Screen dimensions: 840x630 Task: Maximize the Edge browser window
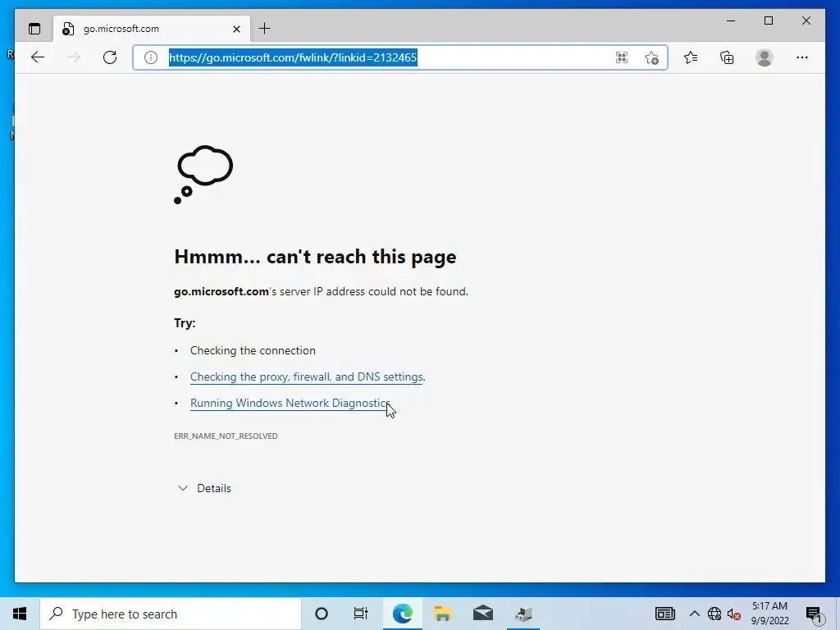coord(768,21)
